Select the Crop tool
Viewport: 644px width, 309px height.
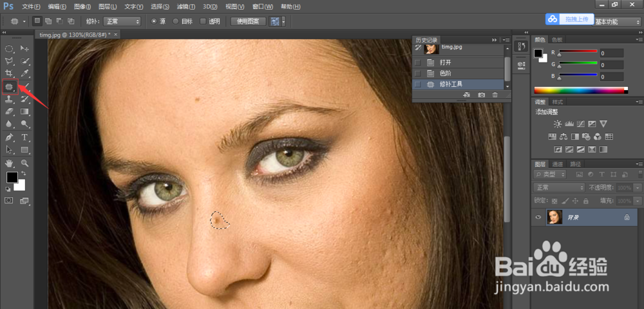click(9, 73)
